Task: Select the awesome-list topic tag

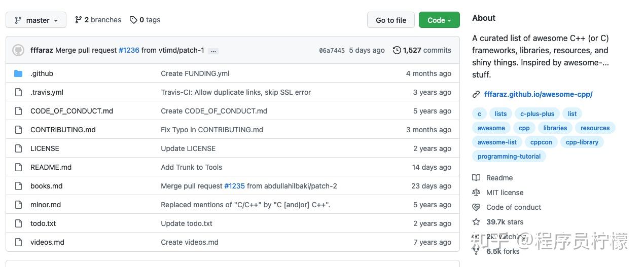Action: click(497, 142)
